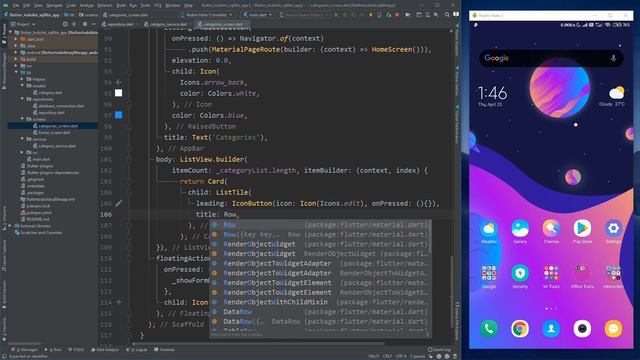The width and height of the screenshot is (640, 360).
Task: Open the File menu
Action: pos(16,5)
